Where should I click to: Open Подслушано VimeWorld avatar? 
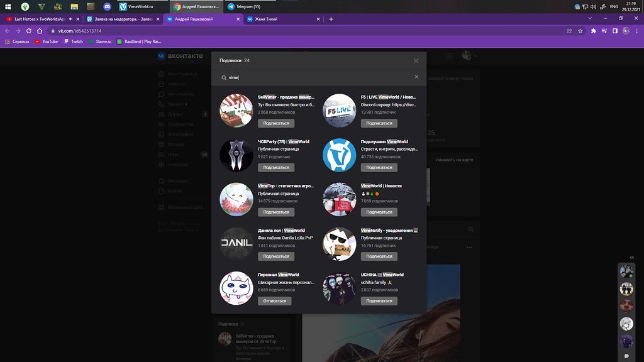tap(339, 155)
